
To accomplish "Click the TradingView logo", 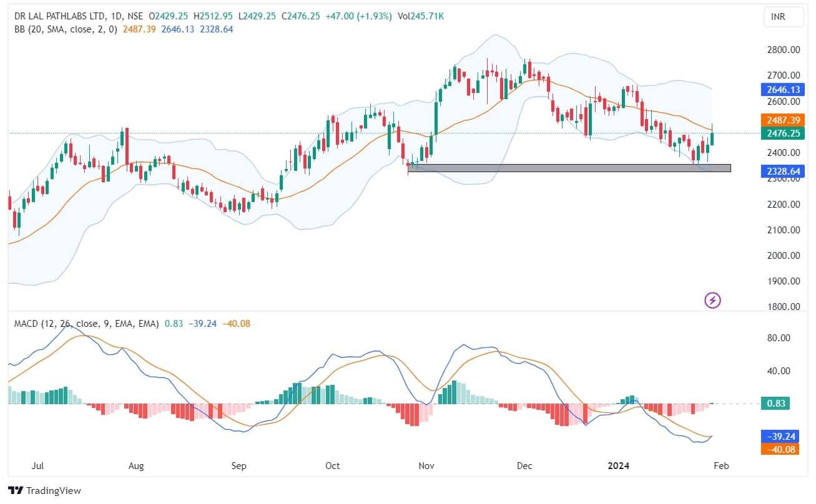I will [x=44, y=491].
